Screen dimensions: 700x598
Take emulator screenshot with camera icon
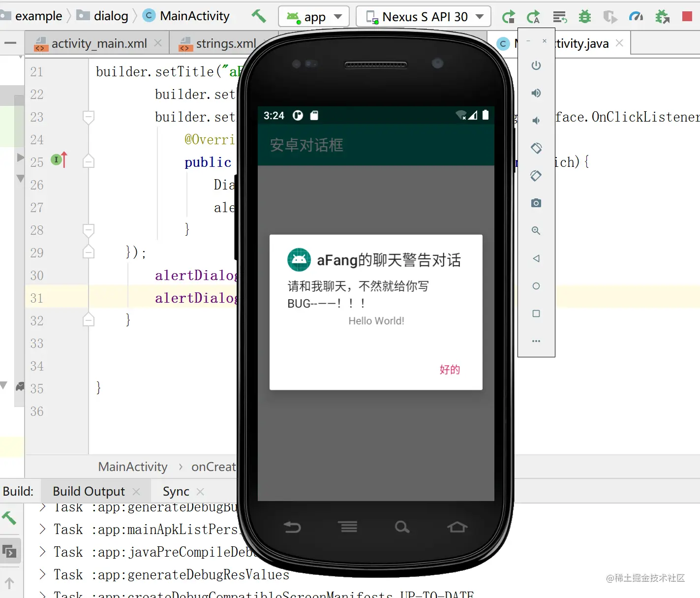coord(536,203)
